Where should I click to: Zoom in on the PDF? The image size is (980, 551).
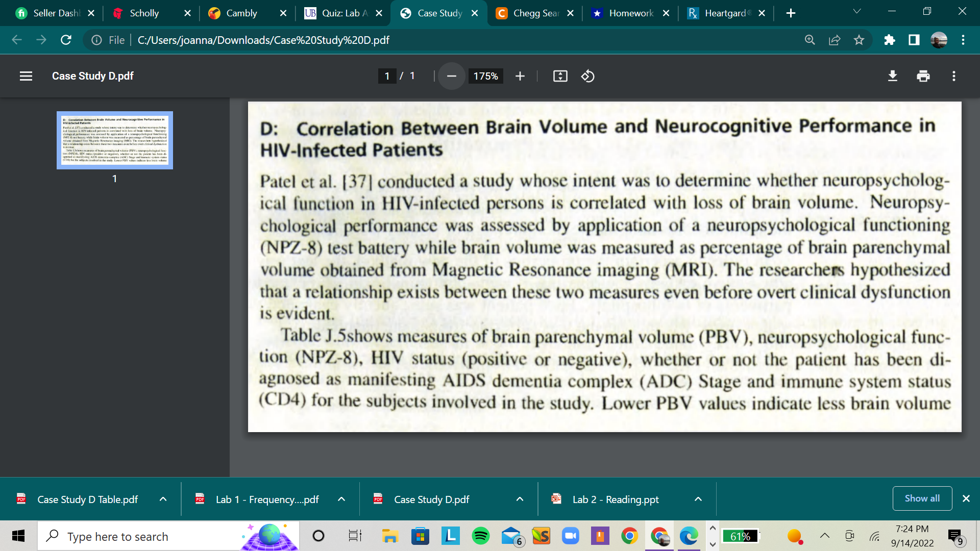520,76
